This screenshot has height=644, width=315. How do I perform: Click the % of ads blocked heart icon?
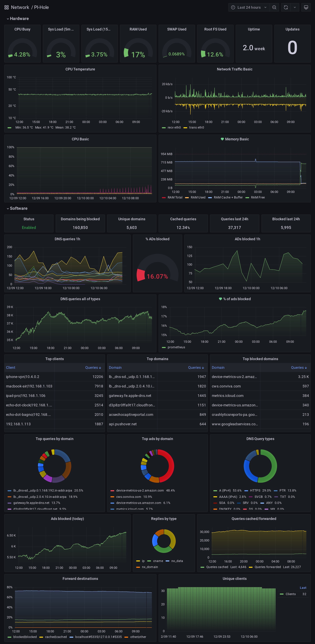click(x=220, y=299)
